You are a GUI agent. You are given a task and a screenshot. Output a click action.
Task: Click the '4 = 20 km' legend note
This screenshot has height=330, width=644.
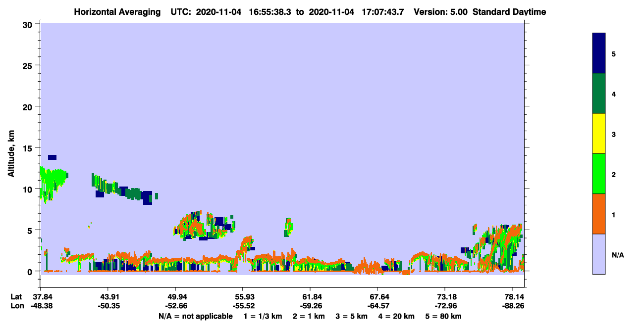396,316
